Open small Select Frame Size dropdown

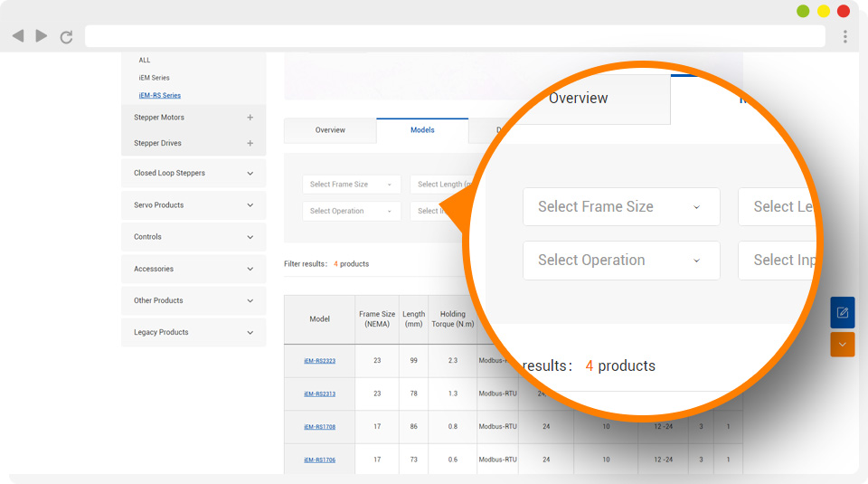coord(352,185)
